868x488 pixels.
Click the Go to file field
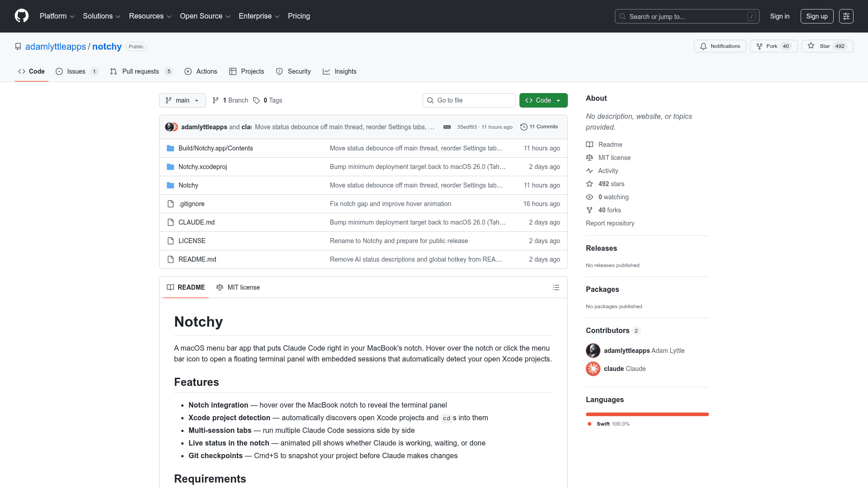(469, 100)
